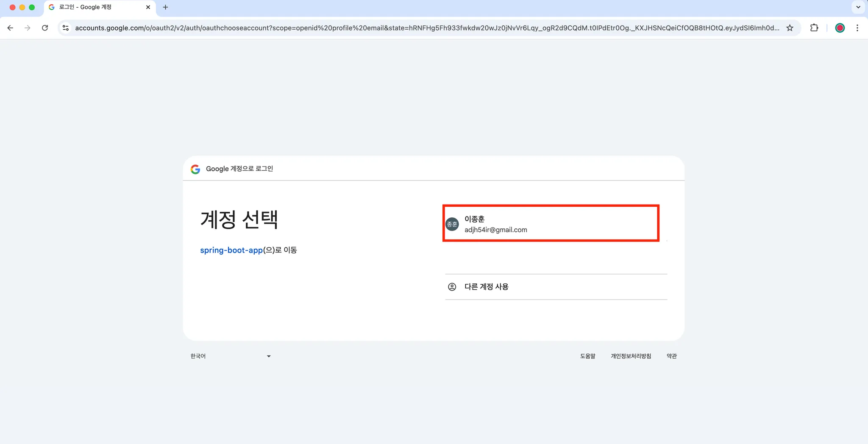The image size is (868, 444).
Task: Open the Chrome profile avatar
Action: point(840,28)
